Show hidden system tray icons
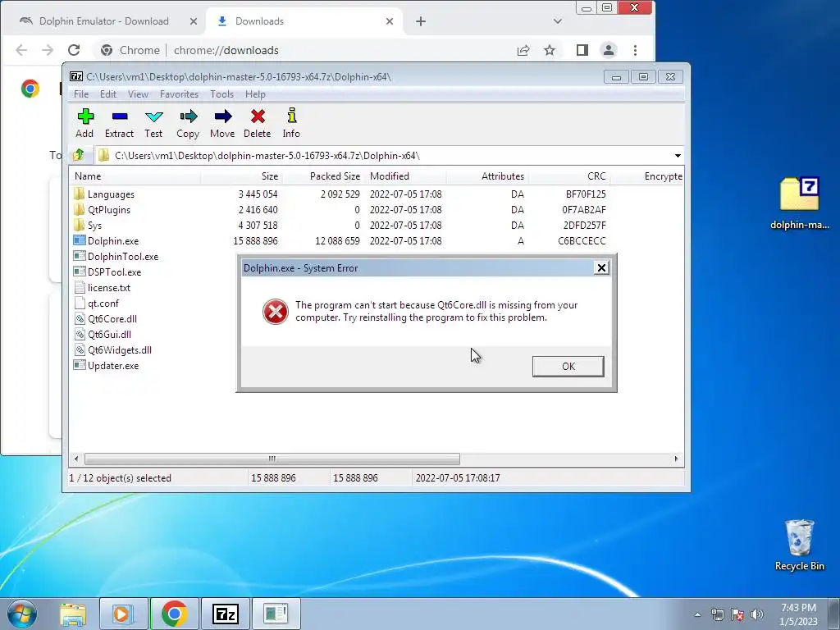This screenshot has width=840, height=630. pos(697,614)
